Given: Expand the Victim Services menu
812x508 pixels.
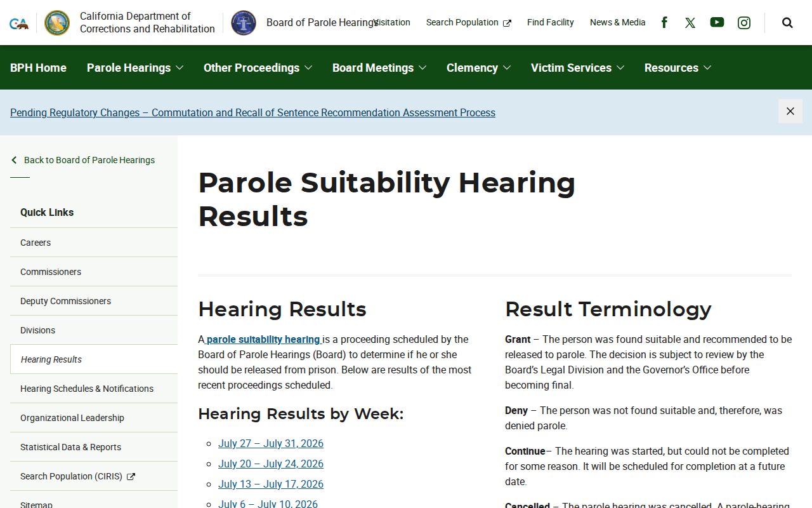Looking at the screenshot, I should click(x=577, y=67).
